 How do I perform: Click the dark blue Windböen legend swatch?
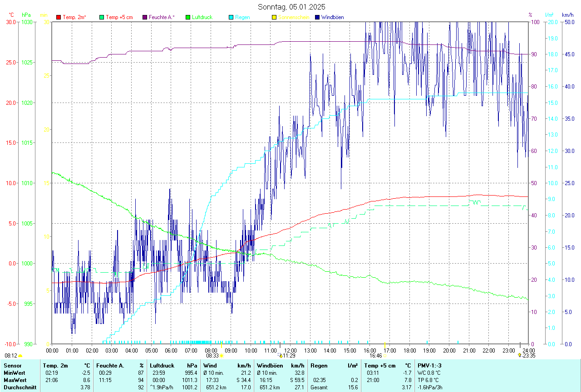(x=317, y=17)
